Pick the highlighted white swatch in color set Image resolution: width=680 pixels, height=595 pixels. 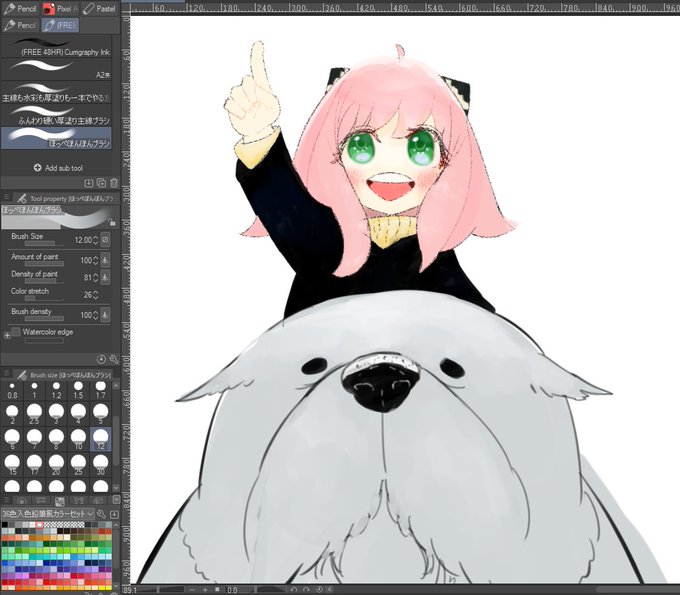[x=39, y=525]
